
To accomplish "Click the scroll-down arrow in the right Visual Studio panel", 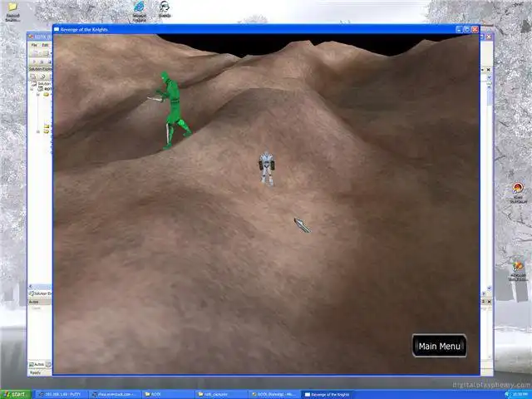I will click(x=490, y=288).
